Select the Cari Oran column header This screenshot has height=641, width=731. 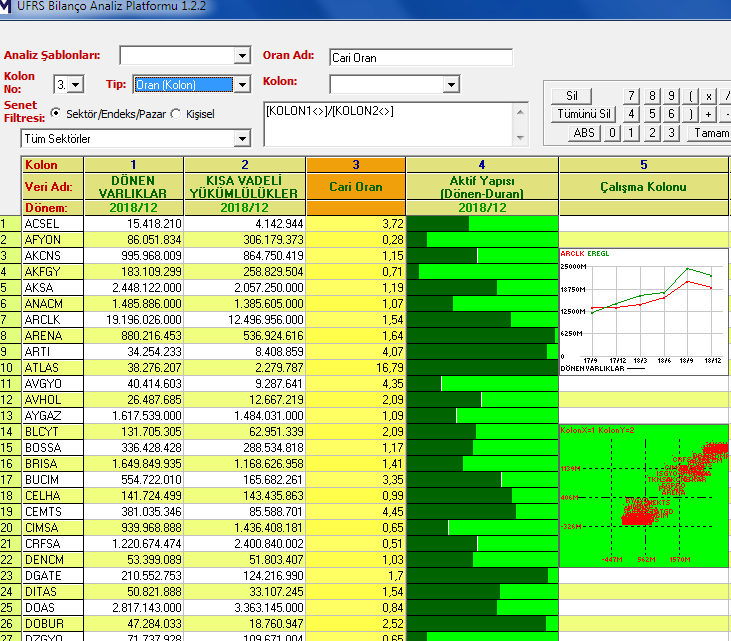coord(356,187)
